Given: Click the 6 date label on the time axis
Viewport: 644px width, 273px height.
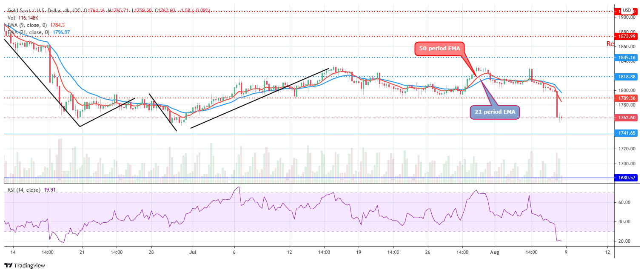Looking at the screenshot, I should point(234,252).
